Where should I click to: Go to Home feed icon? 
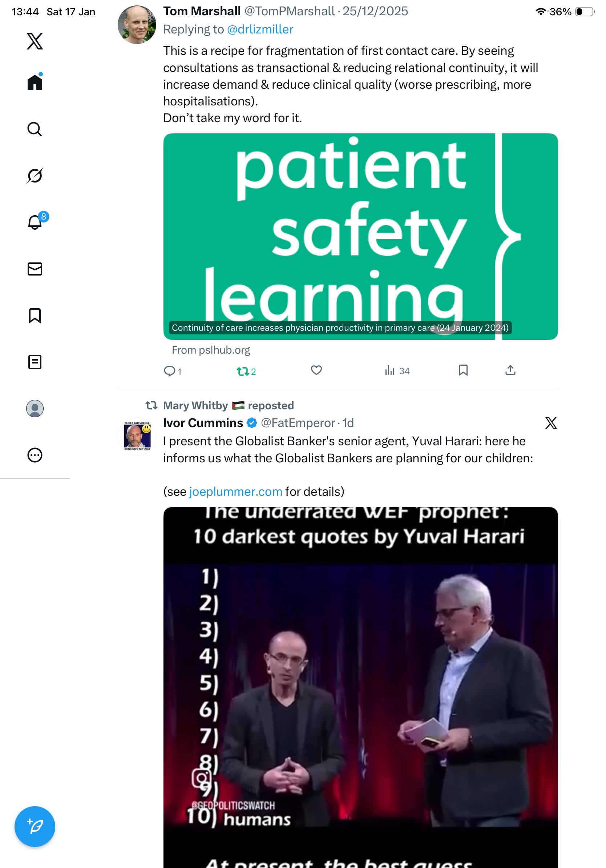35,82
